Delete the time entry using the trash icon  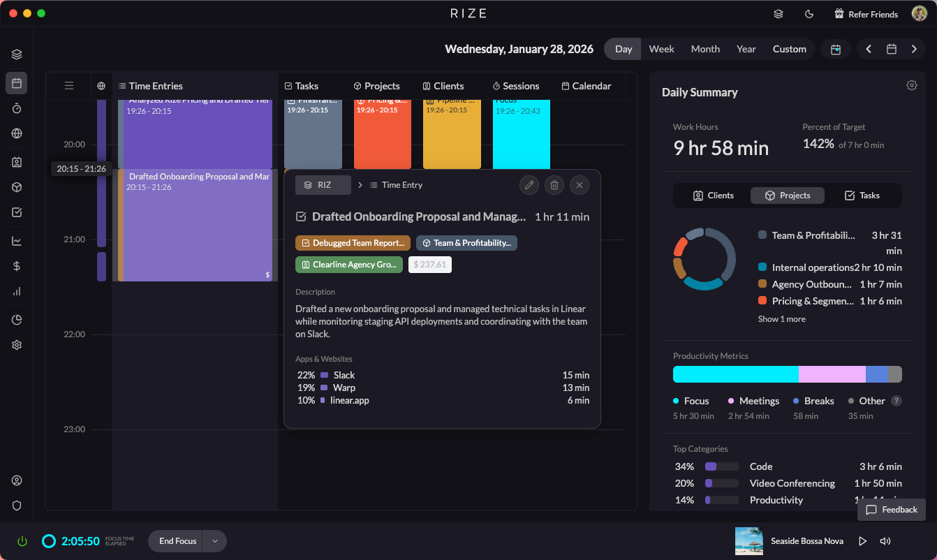point(554,184)
